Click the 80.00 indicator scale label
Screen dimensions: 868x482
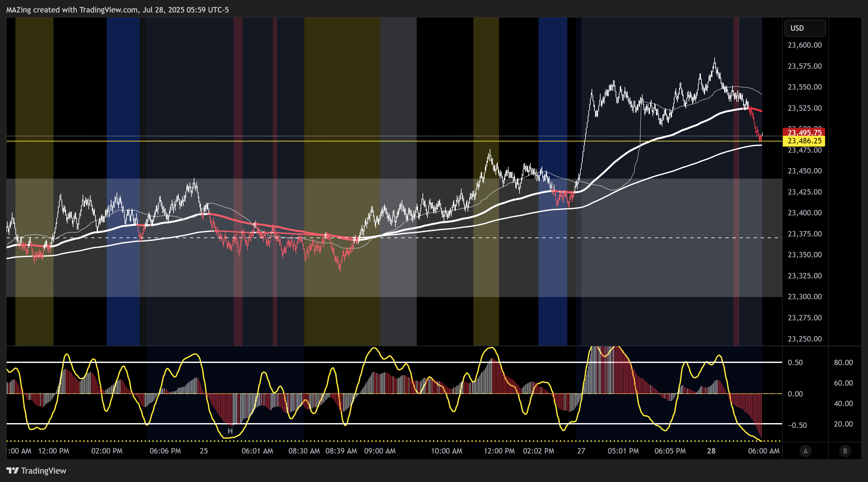click(x=843, y=363)
